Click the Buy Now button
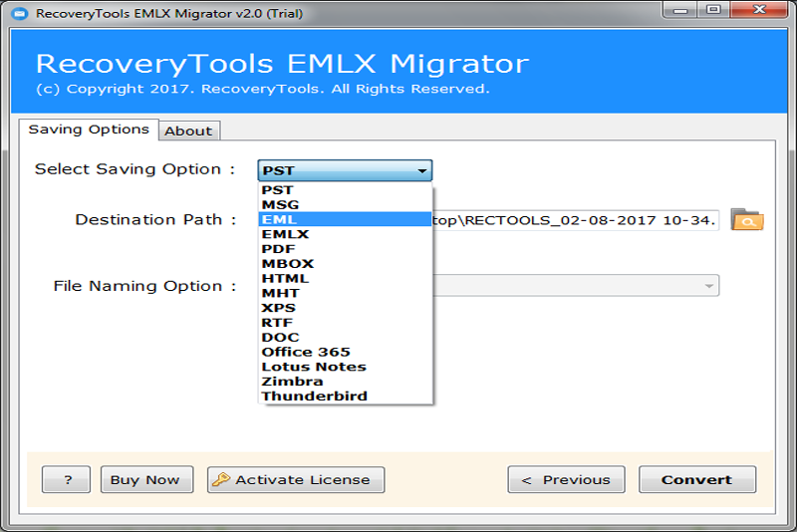The image size is (797, 532). pos(146,479)
